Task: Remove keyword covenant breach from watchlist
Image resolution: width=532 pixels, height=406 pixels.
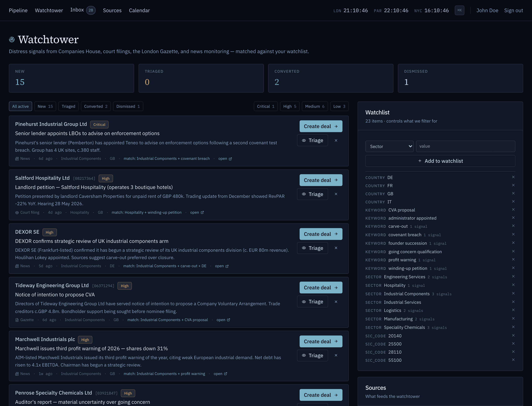Action: pyautogui.click(x=513, y=234)
